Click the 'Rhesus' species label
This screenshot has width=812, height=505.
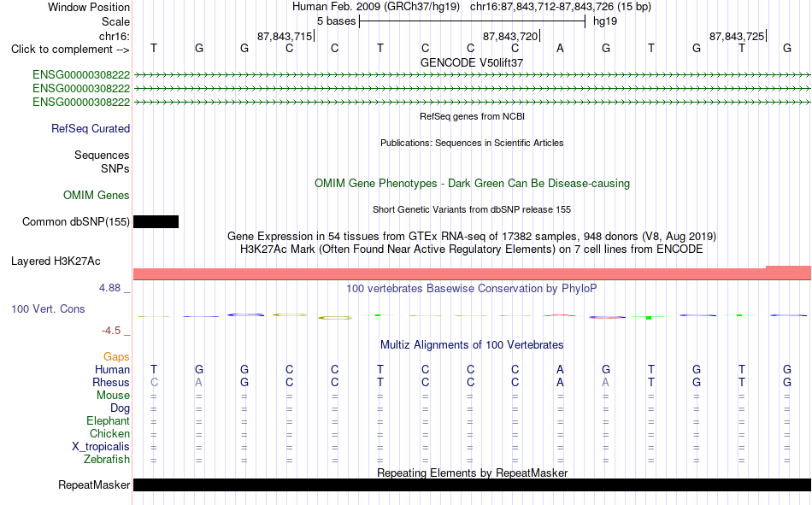tap(111, 382)
